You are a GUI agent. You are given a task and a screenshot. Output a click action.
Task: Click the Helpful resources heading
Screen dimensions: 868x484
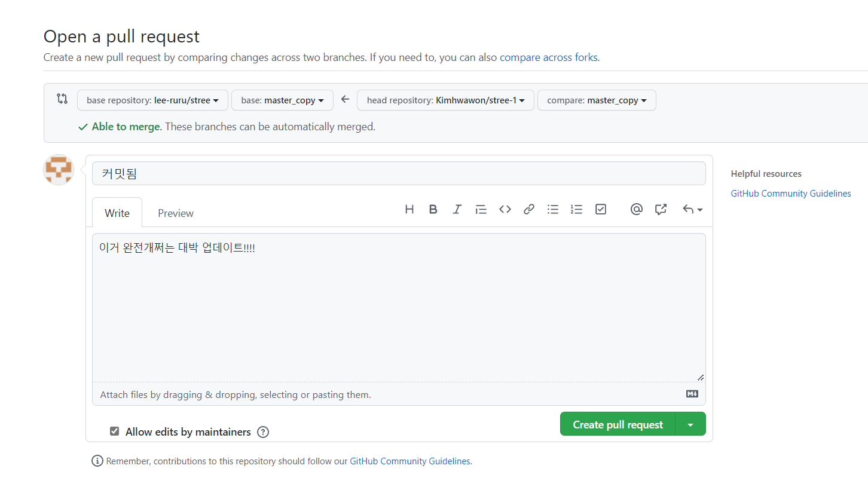tap(766, 174)
